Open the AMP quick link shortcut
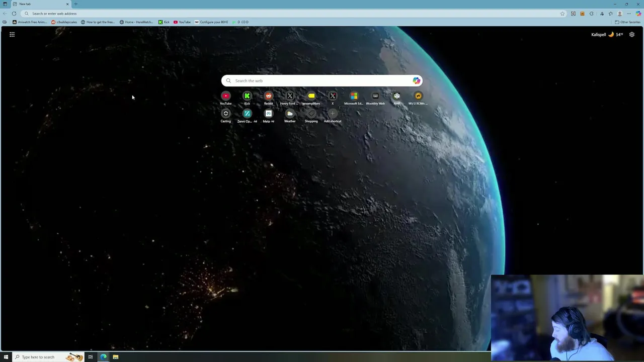The width and height of the screenshot is (644, 362). click(x=397, y=98)
